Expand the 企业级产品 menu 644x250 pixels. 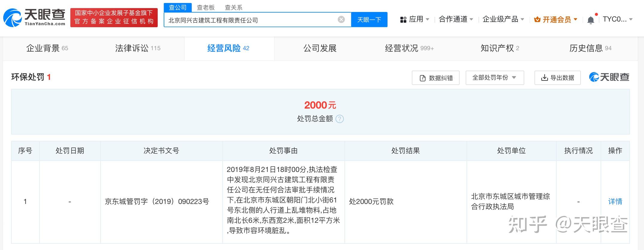pos(503,19)
